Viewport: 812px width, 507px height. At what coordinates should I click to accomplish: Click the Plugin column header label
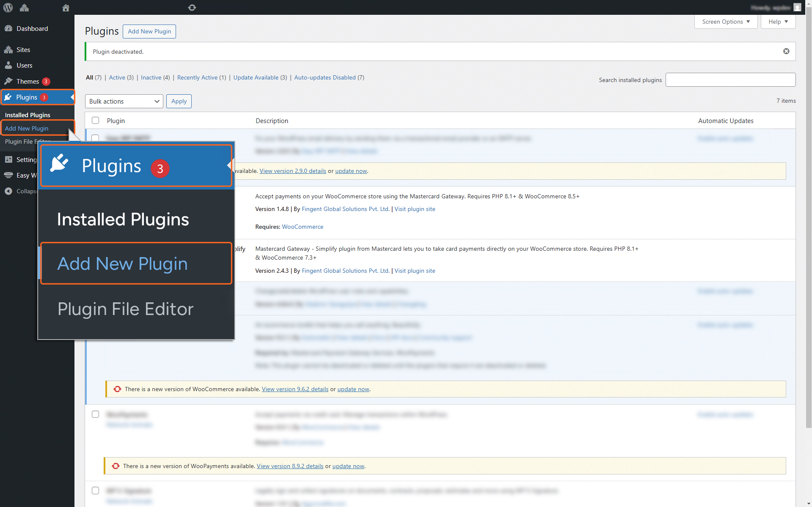[116, 121]
